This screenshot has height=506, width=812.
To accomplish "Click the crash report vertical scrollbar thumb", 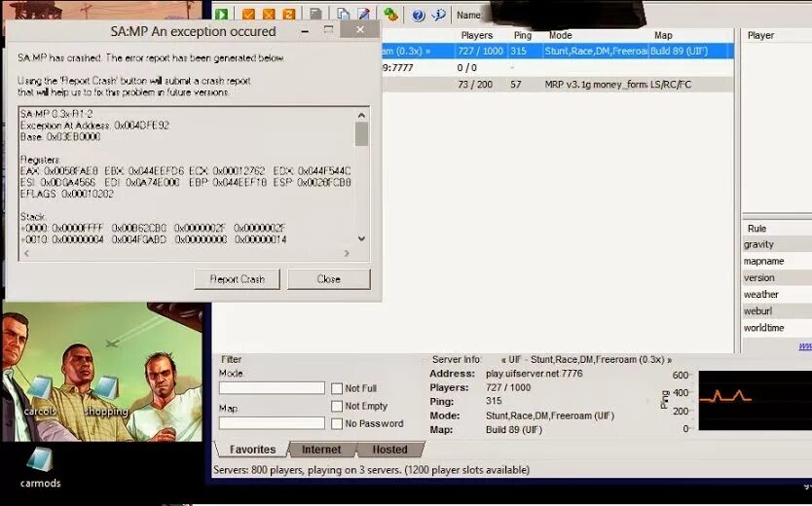I will (x=361, y=134).
